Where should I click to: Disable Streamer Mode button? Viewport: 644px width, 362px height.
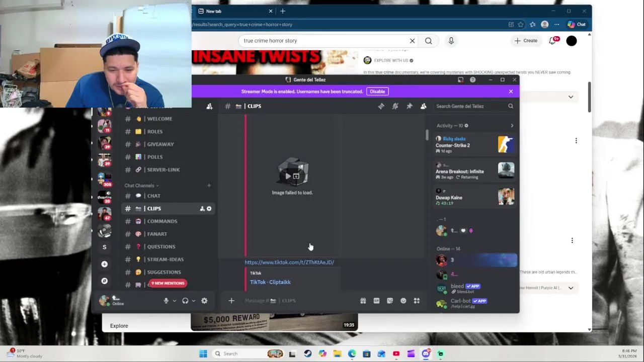(x=377, y=92)
